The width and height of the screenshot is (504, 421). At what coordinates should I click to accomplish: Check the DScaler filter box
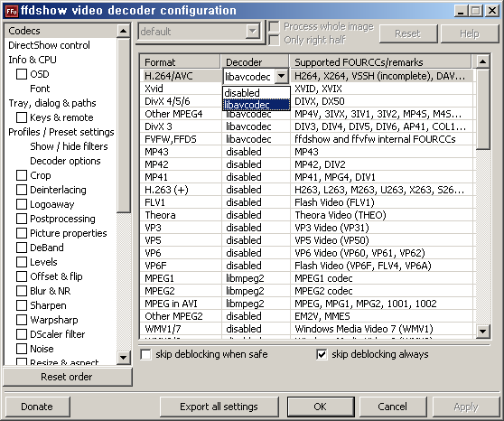coord(22,334)
